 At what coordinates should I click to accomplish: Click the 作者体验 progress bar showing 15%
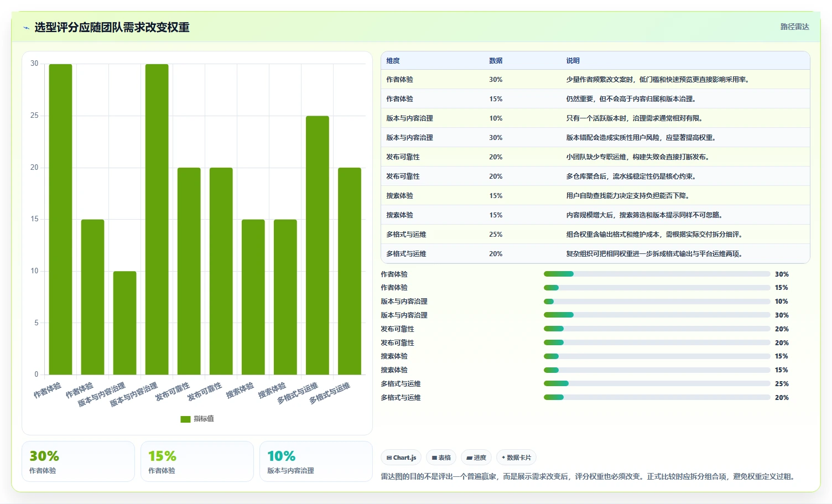point(657,288)
